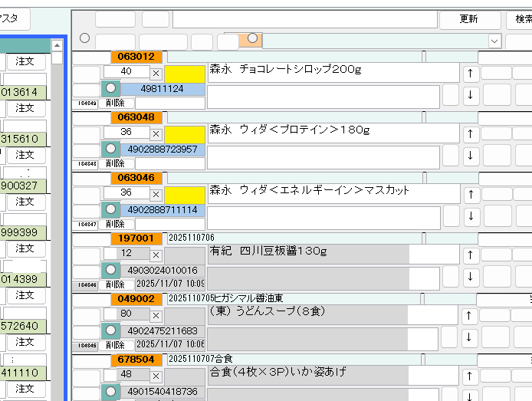Click the down arrow for ウィダ＜プロテイン＞180g
This screenshot has height=401, width=532.
(x=470, y=156)
